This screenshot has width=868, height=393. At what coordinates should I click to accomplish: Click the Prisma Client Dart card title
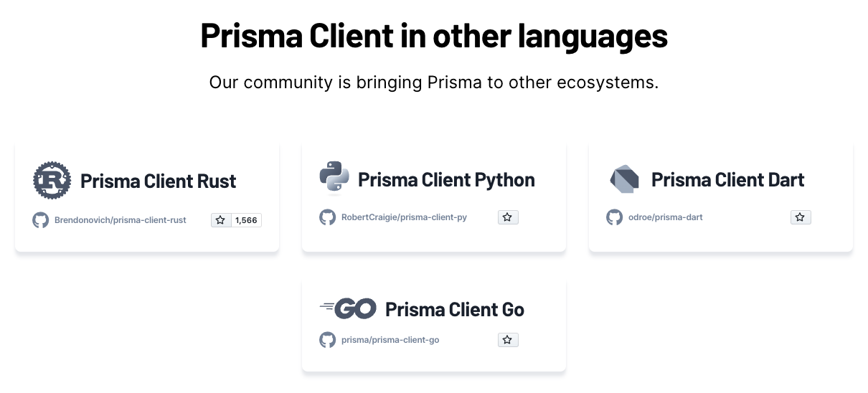tap(727, 179)
